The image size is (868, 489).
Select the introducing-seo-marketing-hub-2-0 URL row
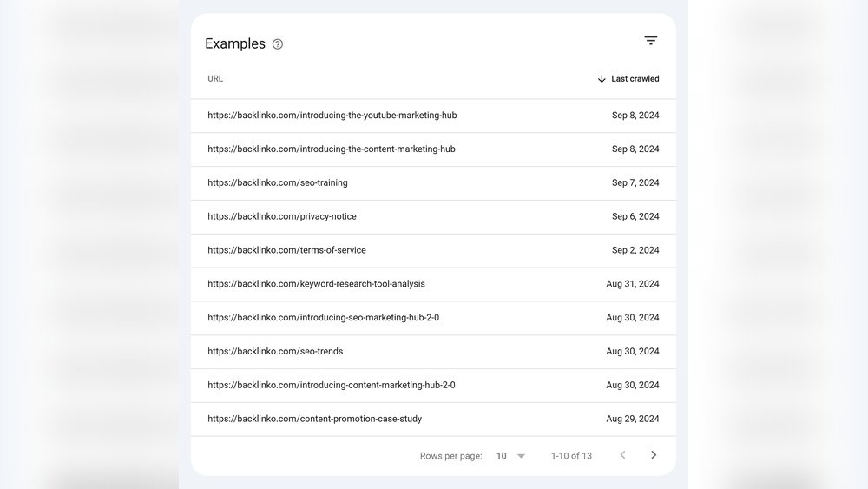point(433,318)
